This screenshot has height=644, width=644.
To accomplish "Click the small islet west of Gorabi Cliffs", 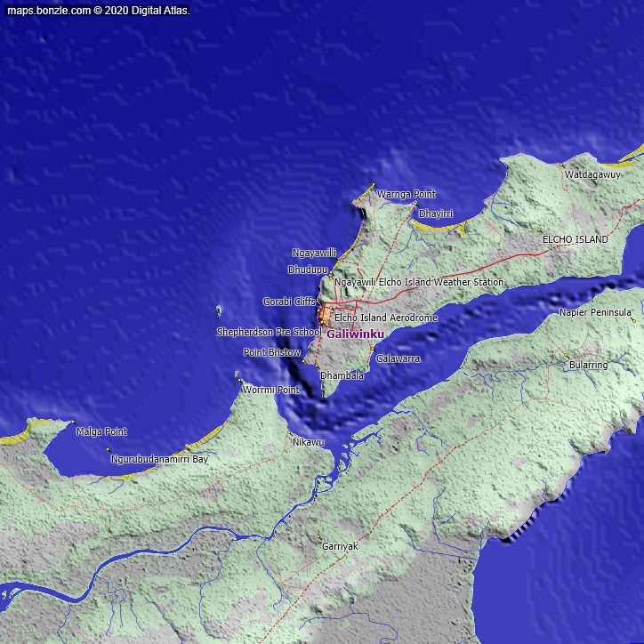I will pos(219,310).
